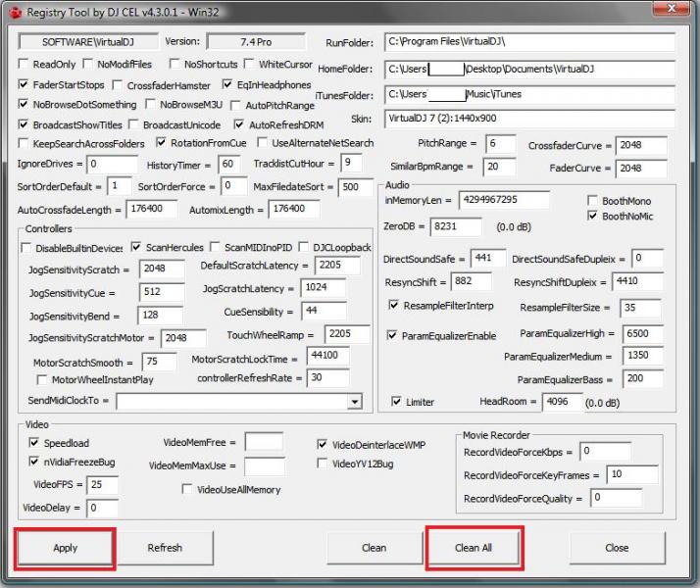Uncheck RotationFromCue

coord(161,142)
